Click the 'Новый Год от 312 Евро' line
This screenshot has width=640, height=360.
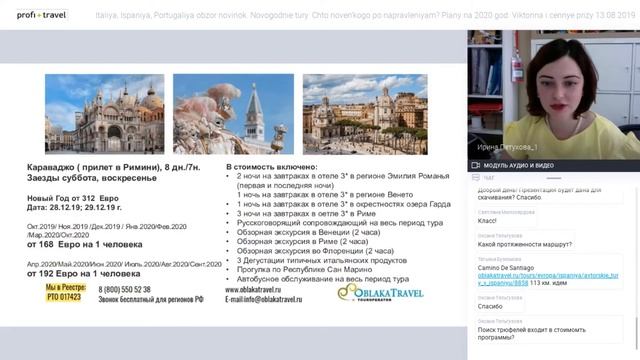coord(73,198)
